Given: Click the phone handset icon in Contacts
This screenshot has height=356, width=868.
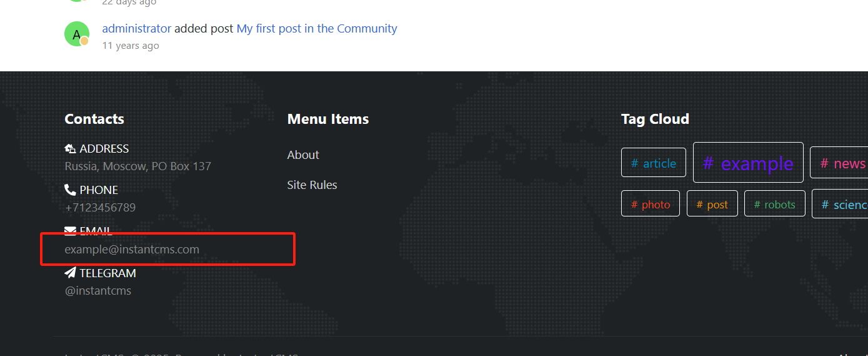Looking at the screenshot, I should tap(70, 190).
